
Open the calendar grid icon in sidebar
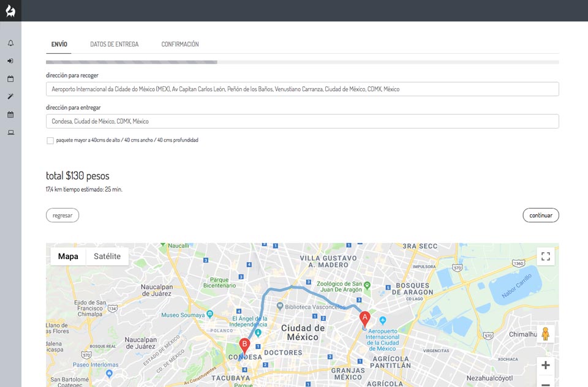click(10, 115)
